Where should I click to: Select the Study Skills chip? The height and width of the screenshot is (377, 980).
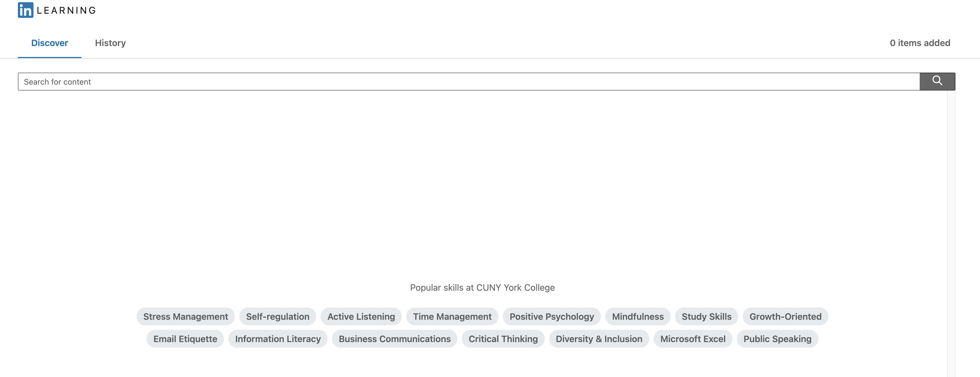click(x=706, y=316)
